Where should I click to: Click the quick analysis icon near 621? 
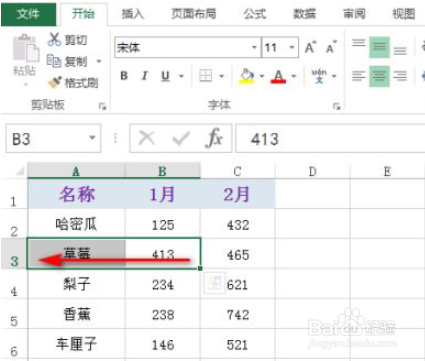[214, 283]
